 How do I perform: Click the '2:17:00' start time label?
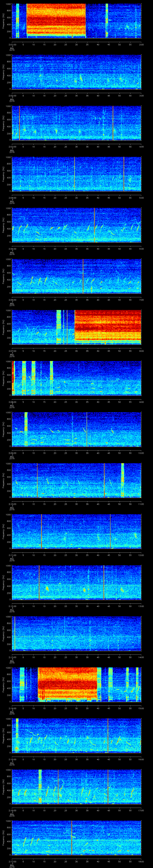click(x=12, y=861)
